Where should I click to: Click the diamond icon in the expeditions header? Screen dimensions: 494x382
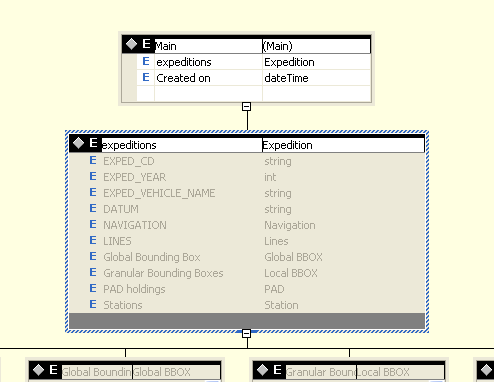coord(78,143)
